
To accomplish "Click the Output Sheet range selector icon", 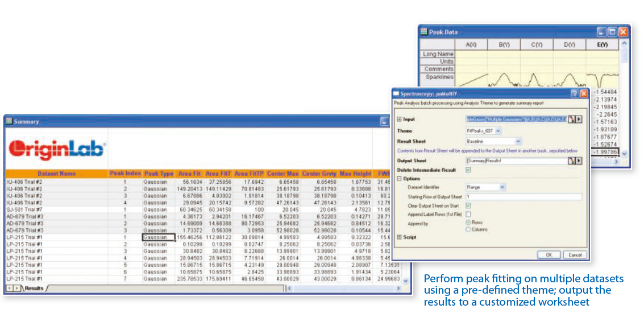I will (x=571, y=160).
